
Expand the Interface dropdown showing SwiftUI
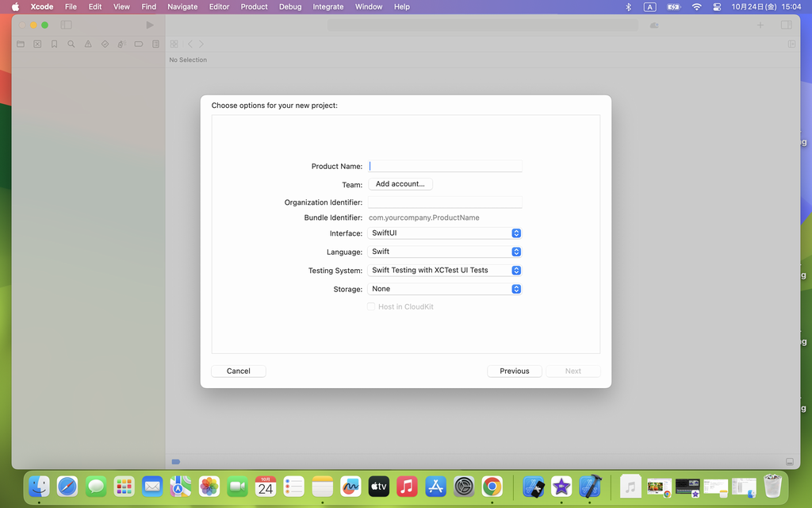(x=445, y=233)
